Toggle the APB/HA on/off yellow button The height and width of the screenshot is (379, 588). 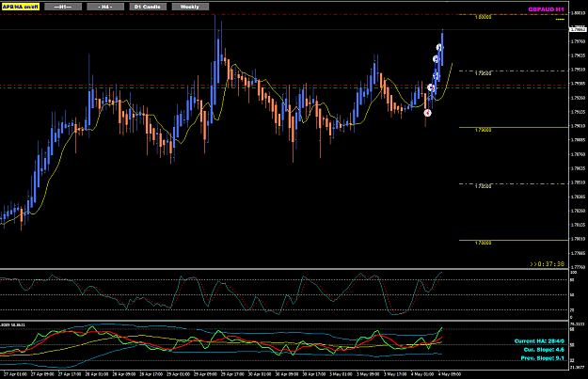pos(21,7)
